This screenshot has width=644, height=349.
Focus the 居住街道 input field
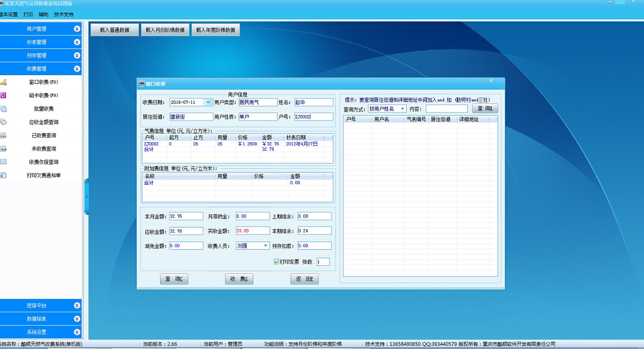click(x=191, y=117)
